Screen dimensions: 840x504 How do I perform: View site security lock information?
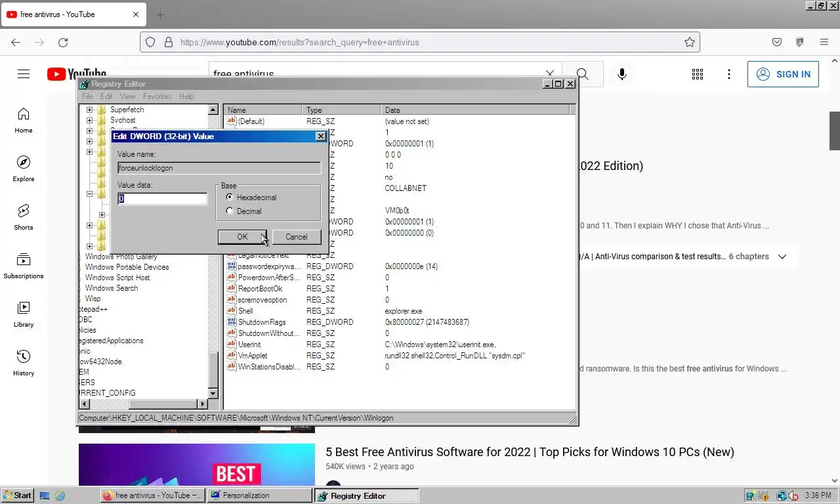[169, 42]
